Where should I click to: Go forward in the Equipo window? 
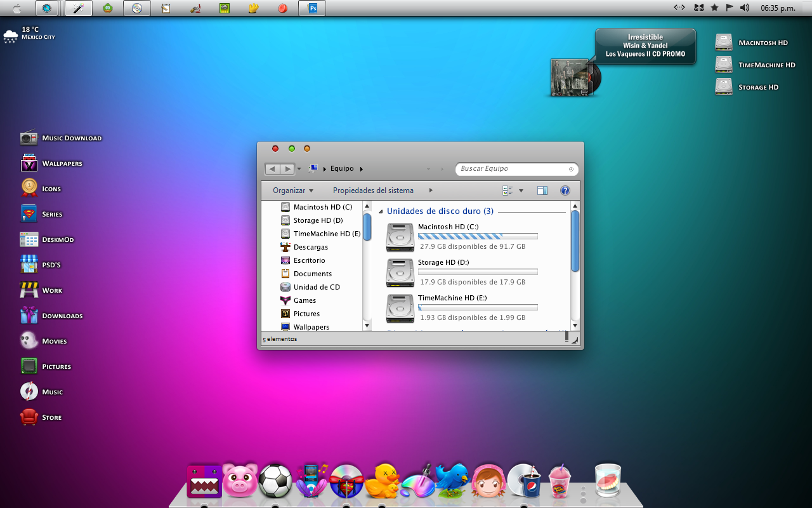[287, 169]
